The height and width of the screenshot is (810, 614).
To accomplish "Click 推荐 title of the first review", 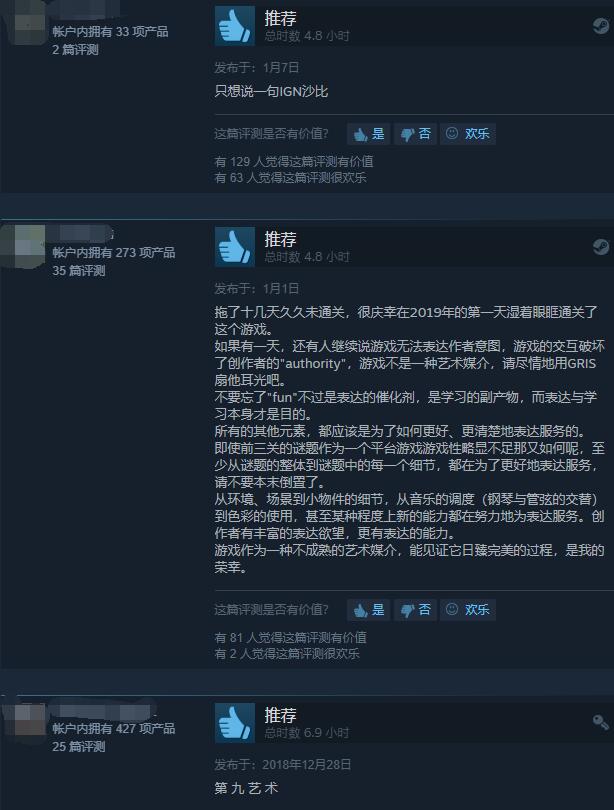I will coord(280,19).
